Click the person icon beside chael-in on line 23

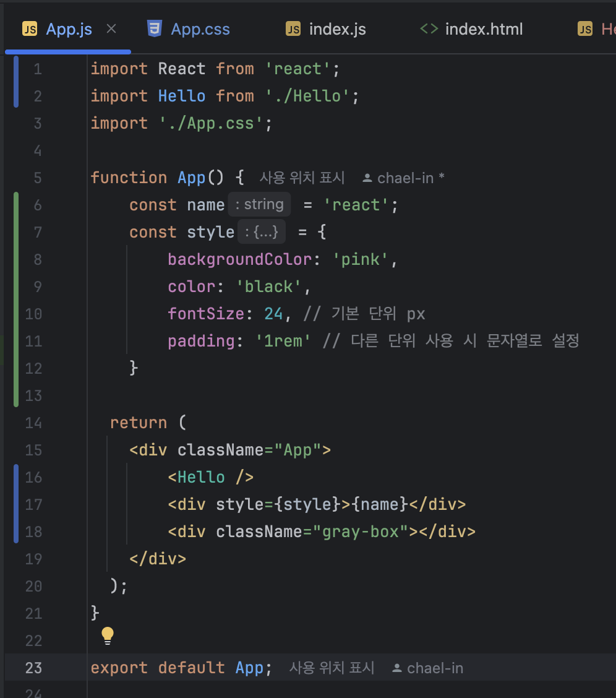[396, 668]
